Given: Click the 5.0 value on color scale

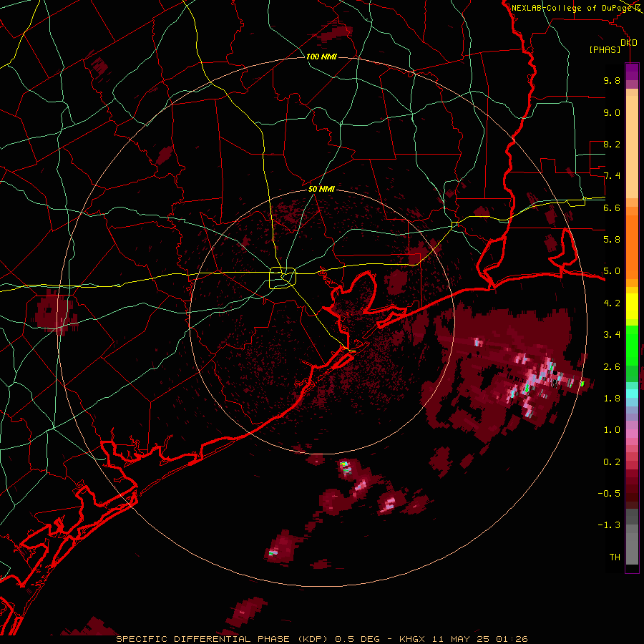Looking at the screenshot, I should (612, 271).
